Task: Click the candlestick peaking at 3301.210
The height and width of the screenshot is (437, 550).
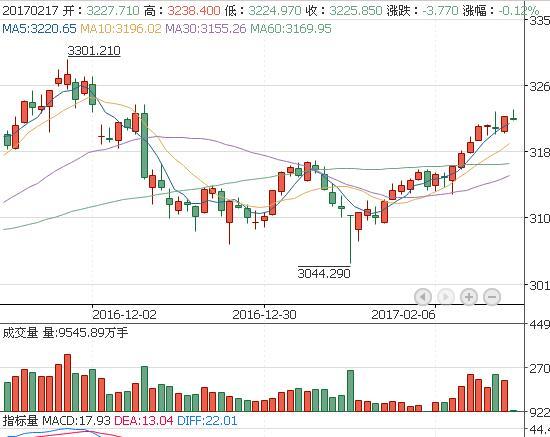Action: (x=67, y=74)
